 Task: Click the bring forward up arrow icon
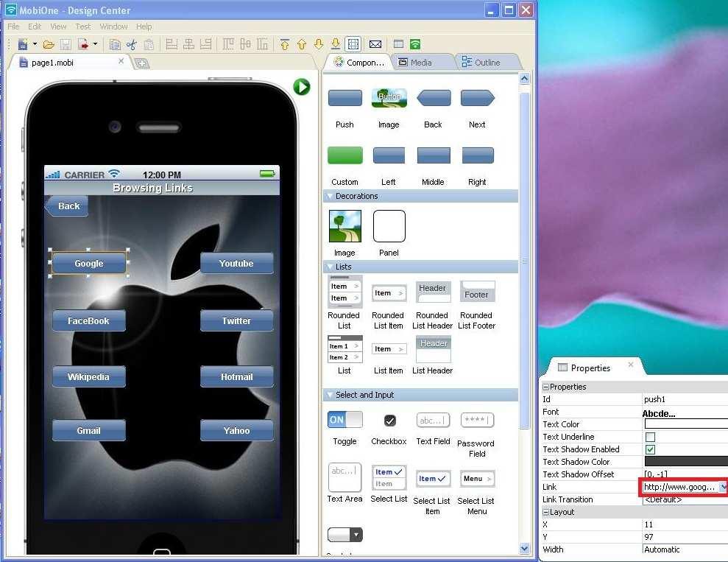coord(302,44)
